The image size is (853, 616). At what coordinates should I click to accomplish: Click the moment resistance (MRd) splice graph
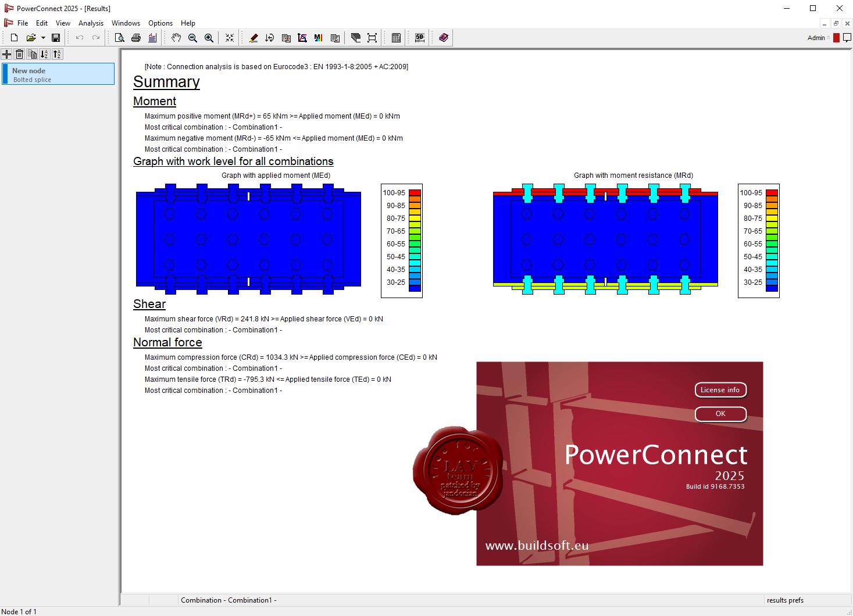coord(605,239)
